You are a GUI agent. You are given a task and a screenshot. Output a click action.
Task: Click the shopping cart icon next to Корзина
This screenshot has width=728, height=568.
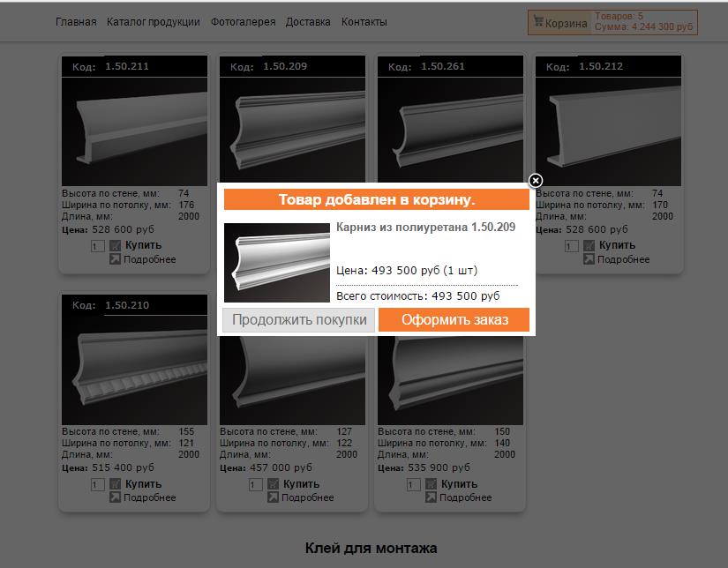538,21
